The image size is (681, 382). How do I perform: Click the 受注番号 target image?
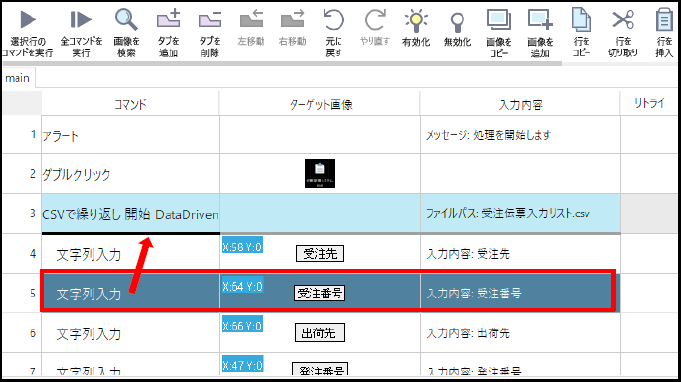(320, 293)
